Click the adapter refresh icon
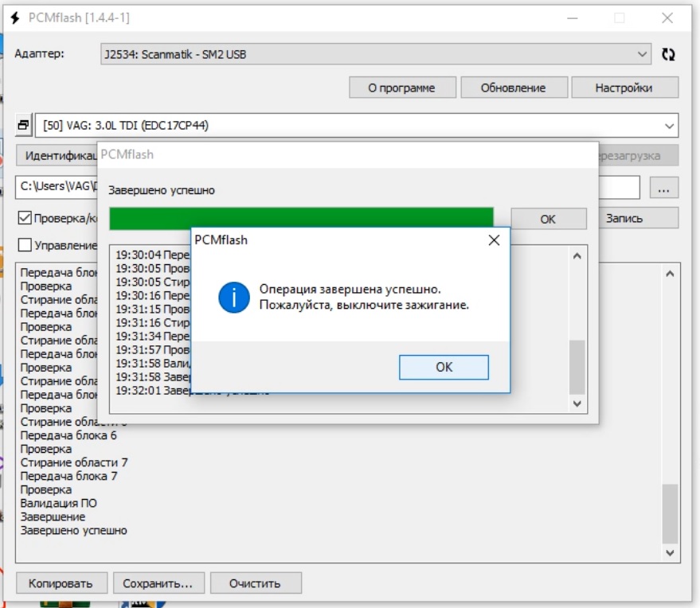Image resolution: width=700 pixels, height=608 pixels. 668,54
